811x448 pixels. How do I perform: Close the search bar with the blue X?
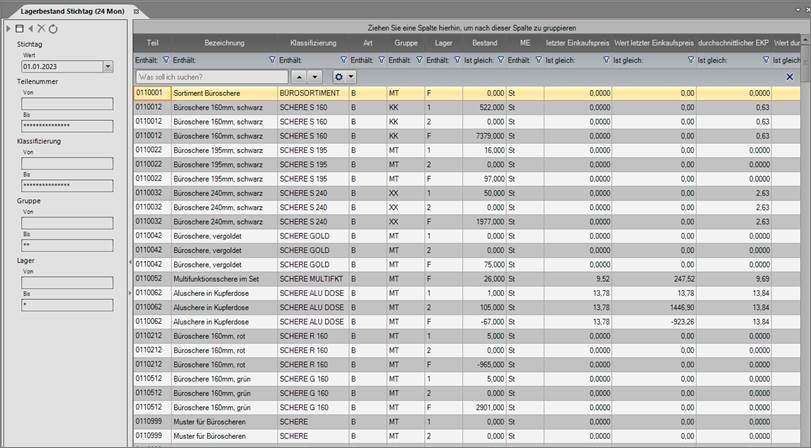click(790, 76)
